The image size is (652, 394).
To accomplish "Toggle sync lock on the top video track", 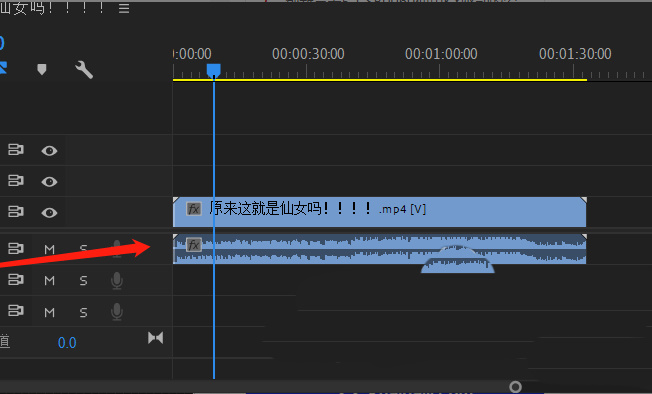I will point(16,150).
